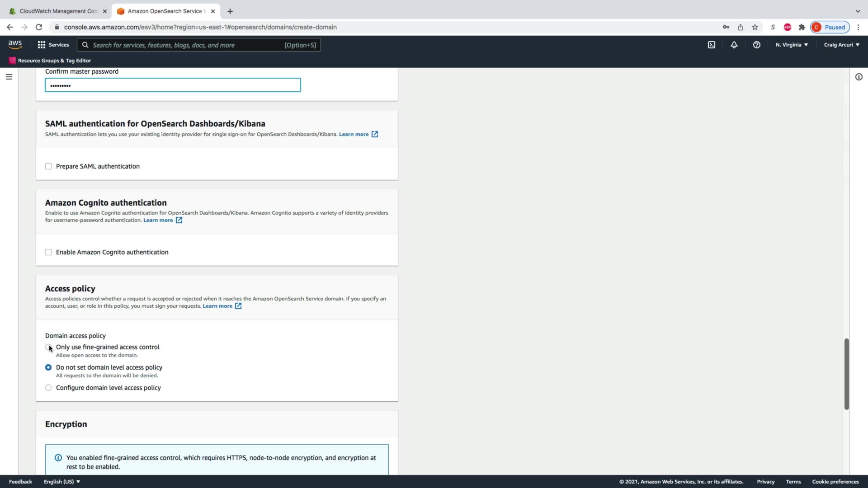Click the Confirm master password field
Viewport: 868px width, 488px height.
(173, 85)
